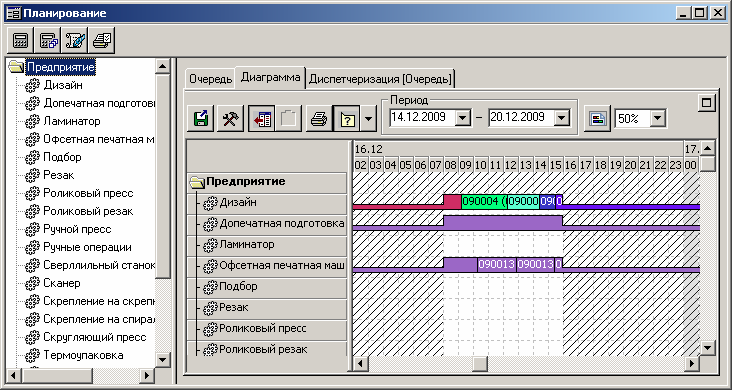732x390 pixels.
Task: Select Ручной пресс in left tree
Action: 77,229
